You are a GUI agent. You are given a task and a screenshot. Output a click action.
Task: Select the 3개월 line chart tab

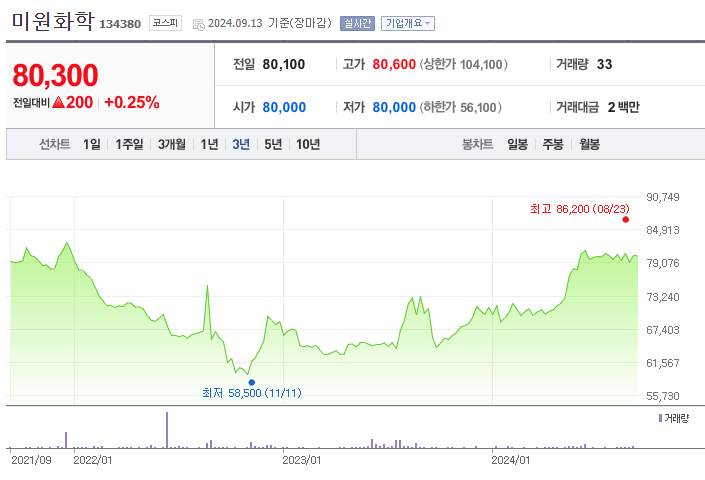172,144
